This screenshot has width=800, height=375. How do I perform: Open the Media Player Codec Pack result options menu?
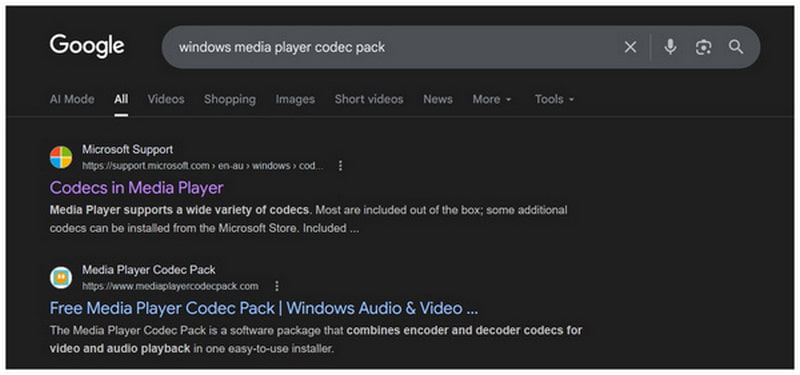coord(277,286)
